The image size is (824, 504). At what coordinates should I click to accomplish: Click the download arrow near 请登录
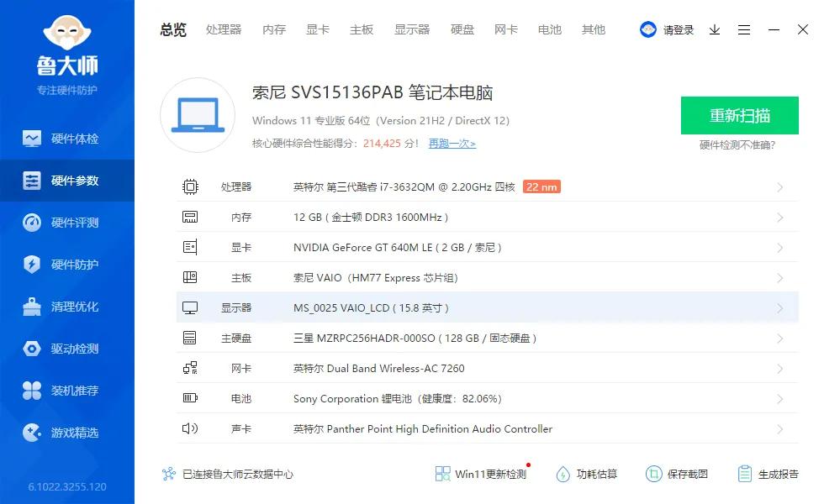[715, 29]
